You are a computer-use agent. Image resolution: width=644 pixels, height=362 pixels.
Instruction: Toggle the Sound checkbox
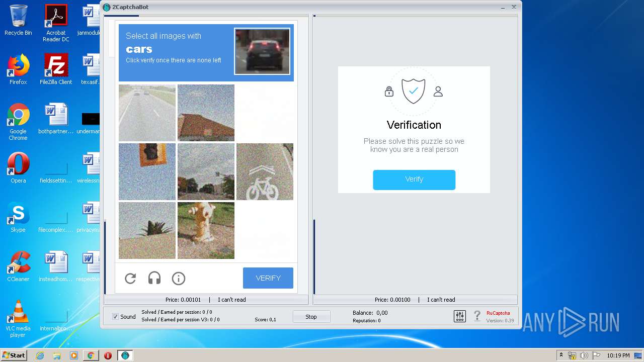point(115,317)
